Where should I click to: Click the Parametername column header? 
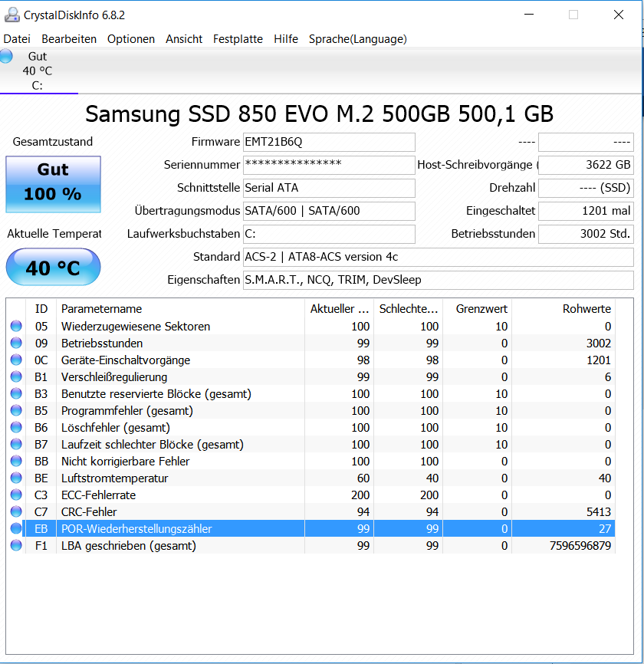tap(180, 309)
